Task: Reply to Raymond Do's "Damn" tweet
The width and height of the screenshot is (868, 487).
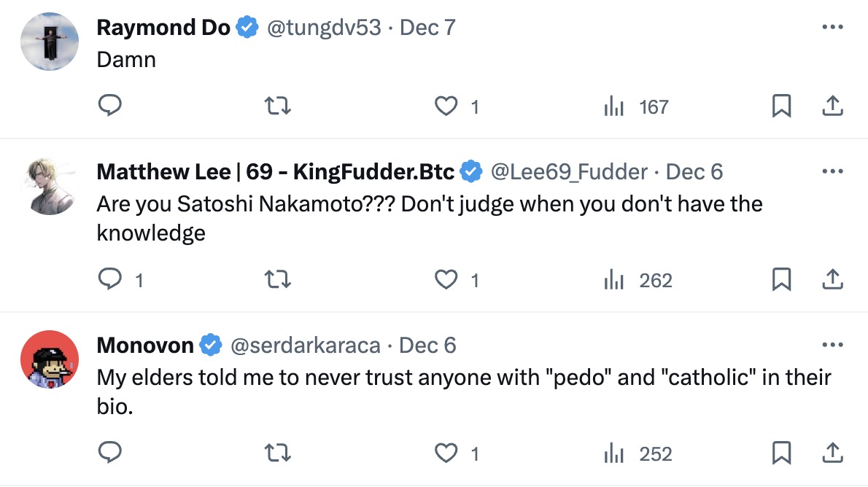Action: [109, 107]
